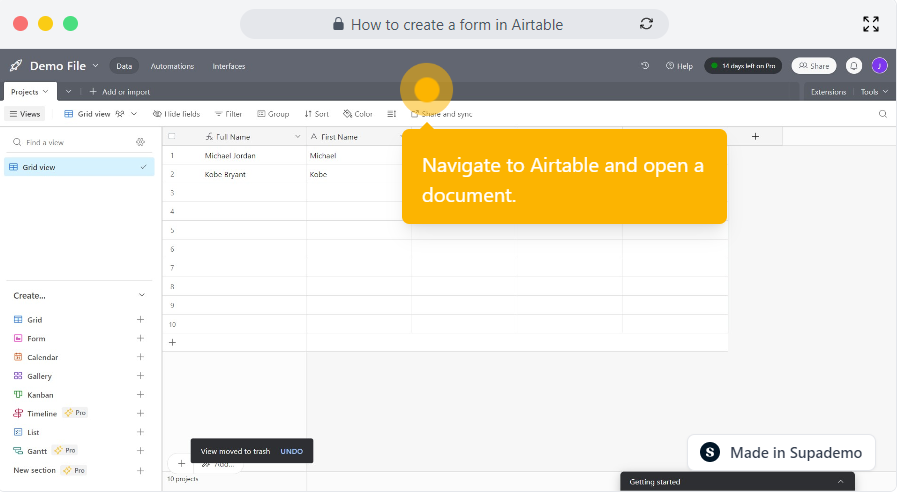Screen dimensions: 900x492
Task: Collapse the Create section
Action: (142, 295)
